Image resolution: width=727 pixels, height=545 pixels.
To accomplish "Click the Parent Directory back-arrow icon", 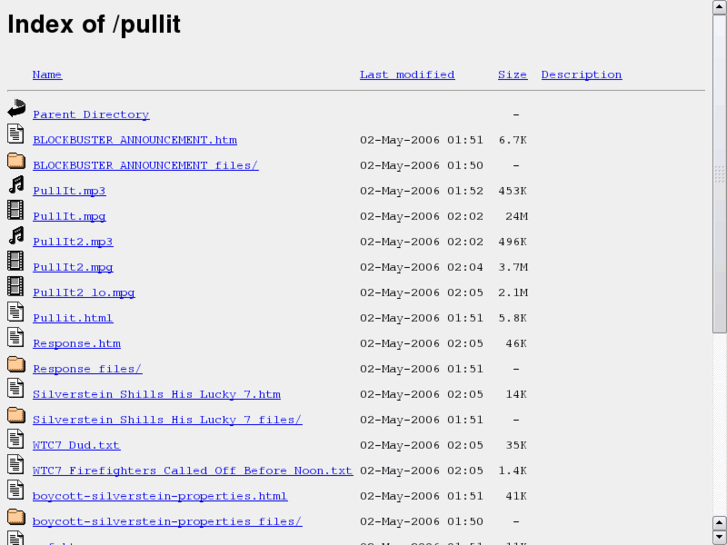I will (16, 108).
